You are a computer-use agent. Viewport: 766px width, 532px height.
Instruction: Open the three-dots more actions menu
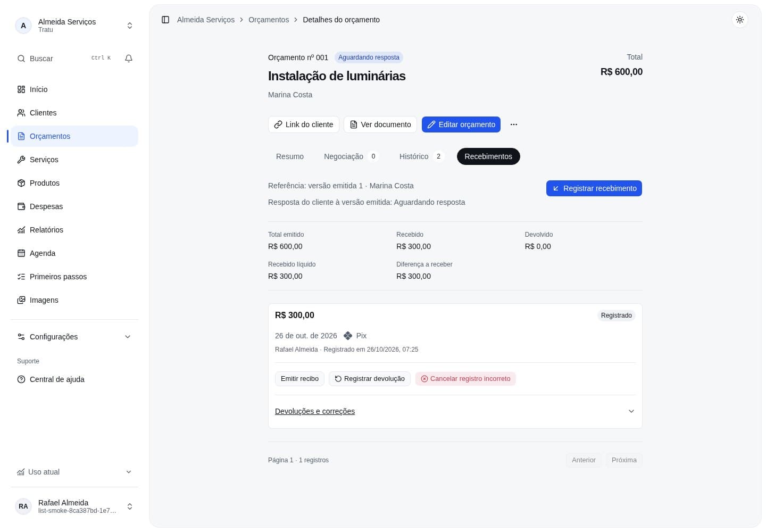[x=514, y=124]
